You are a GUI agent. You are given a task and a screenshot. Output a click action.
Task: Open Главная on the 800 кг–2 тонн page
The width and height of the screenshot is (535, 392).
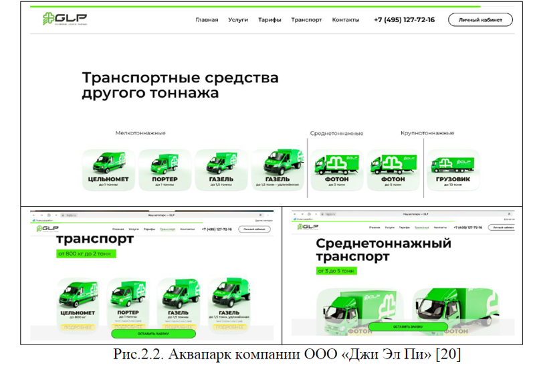[x=118, y=229]
